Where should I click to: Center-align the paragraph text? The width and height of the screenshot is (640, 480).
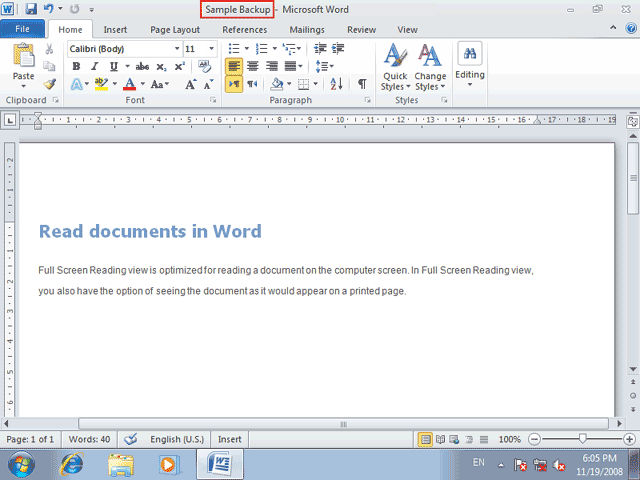(253, 66)
